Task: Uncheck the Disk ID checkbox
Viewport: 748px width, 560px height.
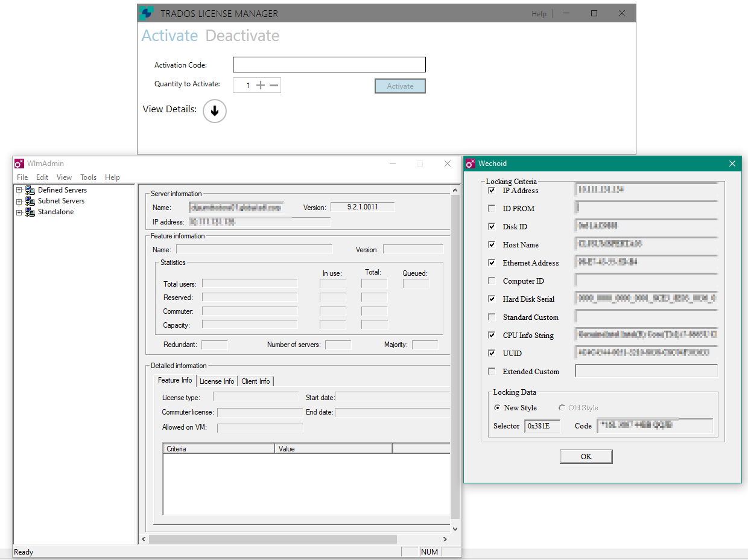Action: pyautogui.click(x=492, y=227)
